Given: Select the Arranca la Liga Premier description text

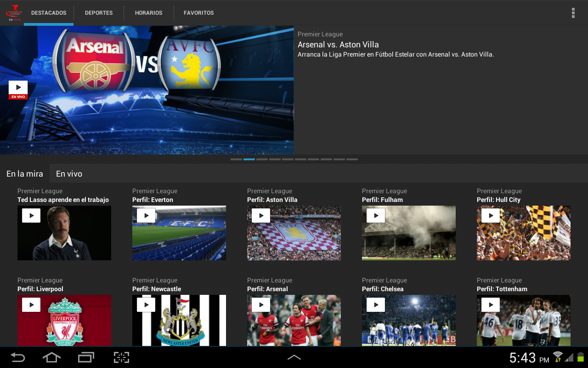Looking at the screenshot, I should point(396,54).
